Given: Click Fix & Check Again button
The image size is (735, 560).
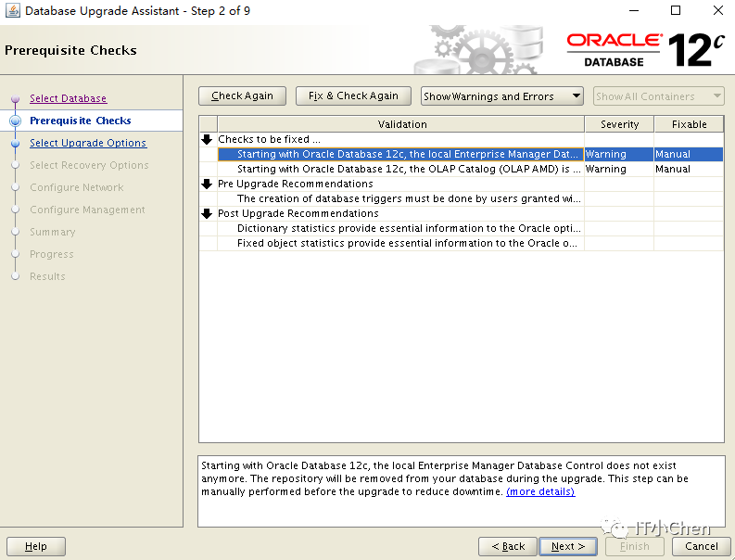Looking at the screenshot, I should pos(353,95).
